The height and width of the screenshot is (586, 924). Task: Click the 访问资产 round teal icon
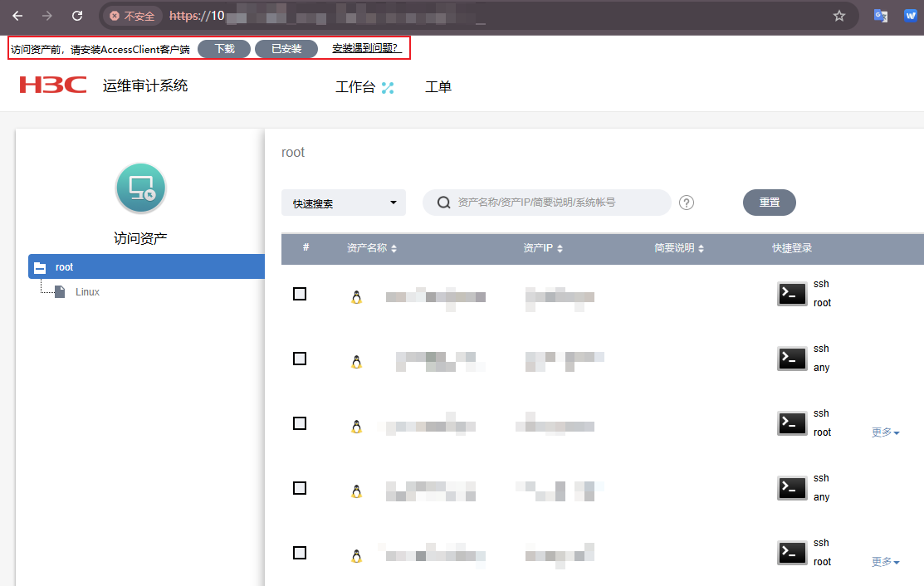pyautogui.click(x=140, y=188)
